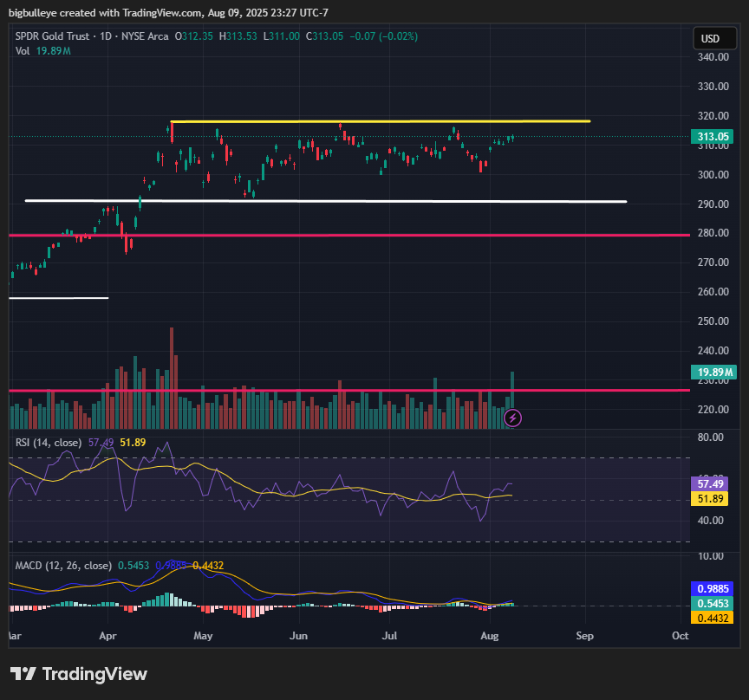This screenshot has height=700, width=749.
Task: Click the Jun label on time axis
Action: tap(298, 636)
